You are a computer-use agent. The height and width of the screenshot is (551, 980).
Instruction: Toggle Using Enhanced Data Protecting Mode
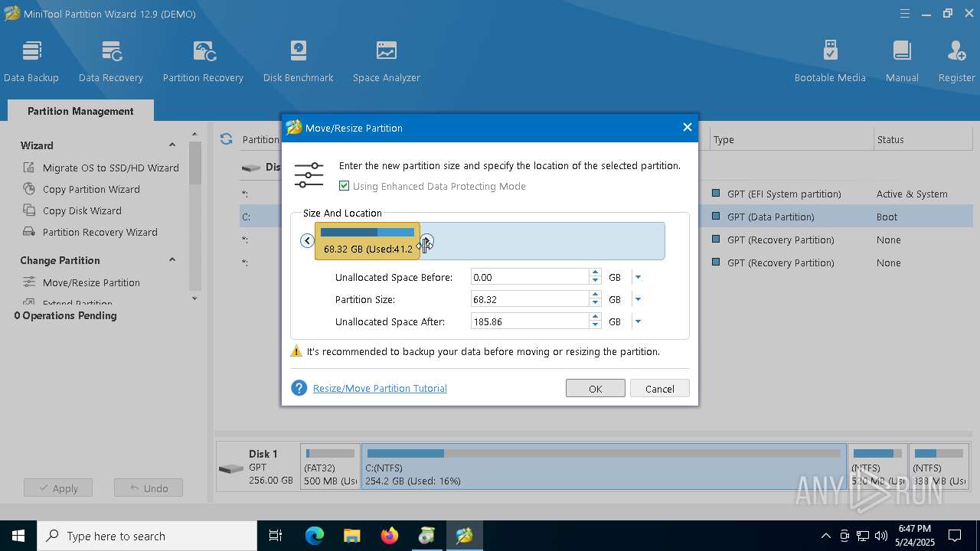(344, 186)
